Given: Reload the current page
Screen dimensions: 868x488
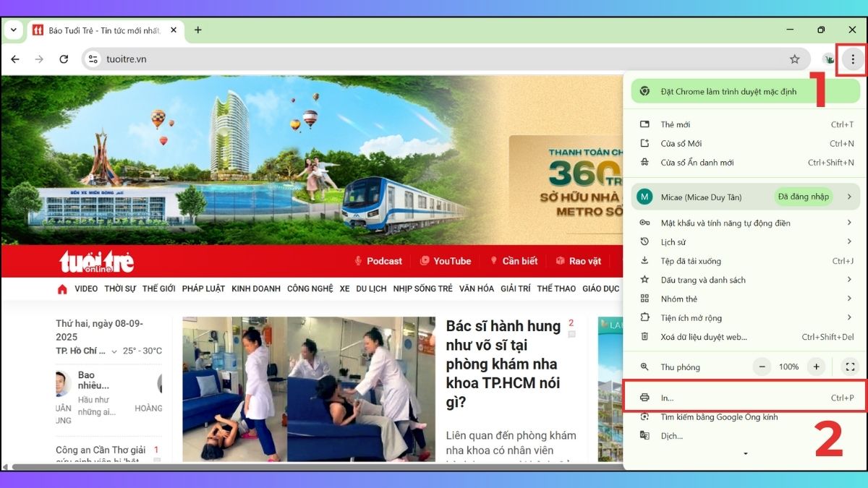Looking at the screenshot, I should coord(62,59).
